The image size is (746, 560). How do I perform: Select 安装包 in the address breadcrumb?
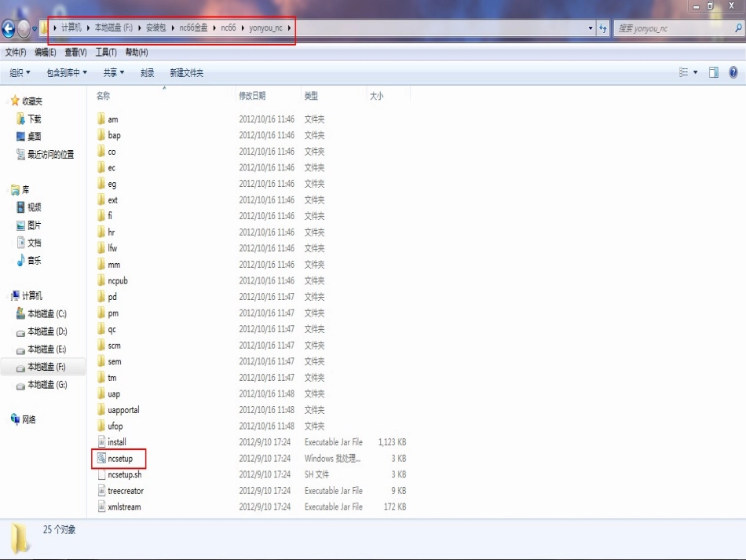[155, 27]
